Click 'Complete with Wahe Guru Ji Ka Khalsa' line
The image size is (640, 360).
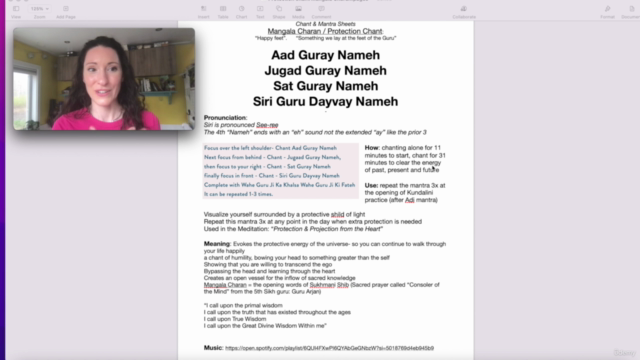pyautogui.click(x=279, y=185)
